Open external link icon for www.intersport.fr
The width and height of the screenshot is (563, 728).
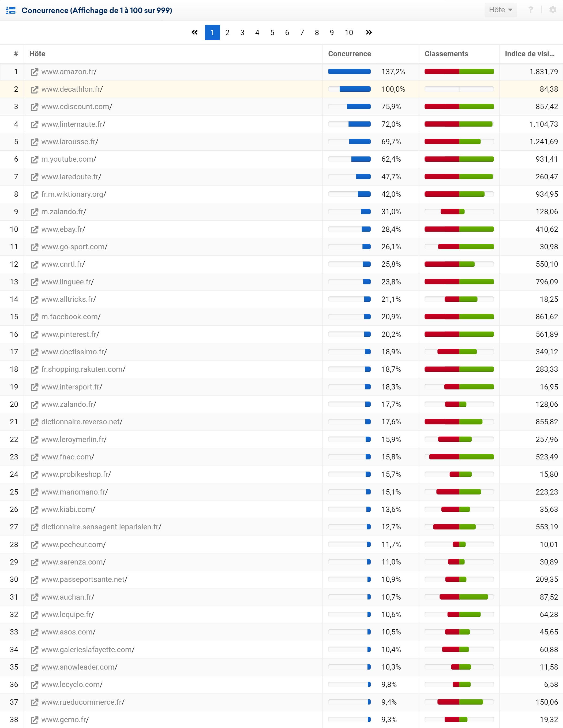[x=34, y=387]
